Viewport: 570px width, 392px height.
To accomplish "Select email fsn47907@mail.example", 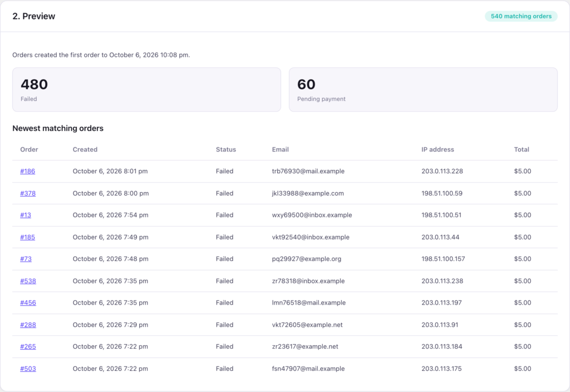I will point(308,369).
